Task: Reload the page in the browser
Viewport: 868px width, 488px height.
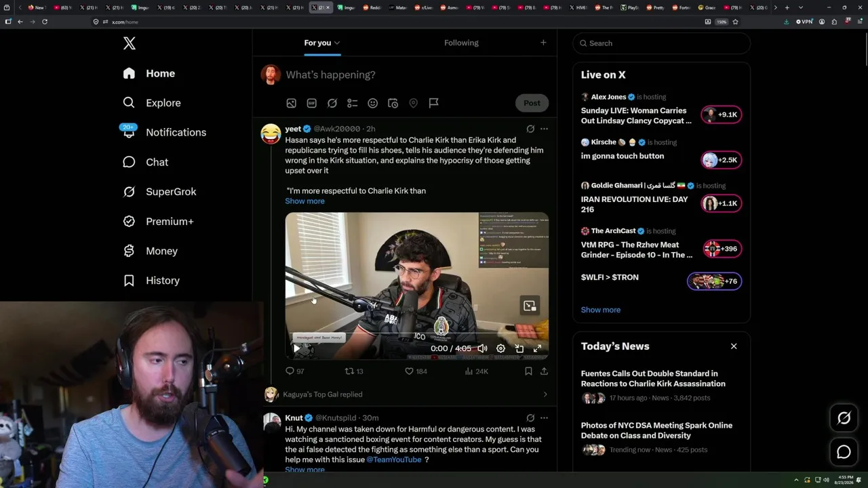Action: pos(45,22)
